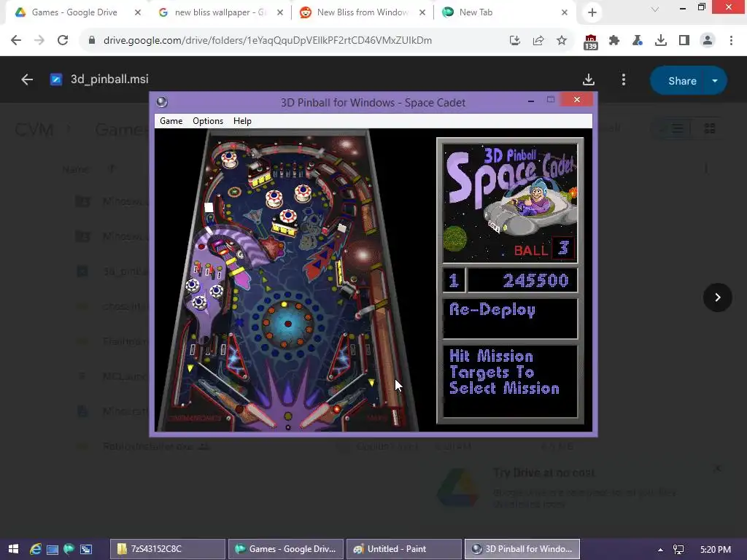Viewport: 747px width, 560px height.
Task: Close the Games - Google Drive tab
Action: 138,12
